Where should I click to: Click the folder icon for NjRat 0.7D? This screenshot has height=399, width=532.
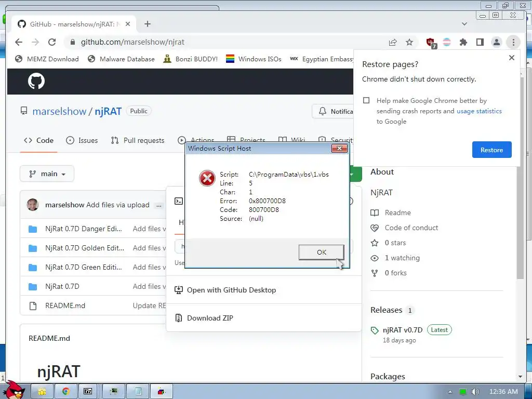click(x=33, y=287)
